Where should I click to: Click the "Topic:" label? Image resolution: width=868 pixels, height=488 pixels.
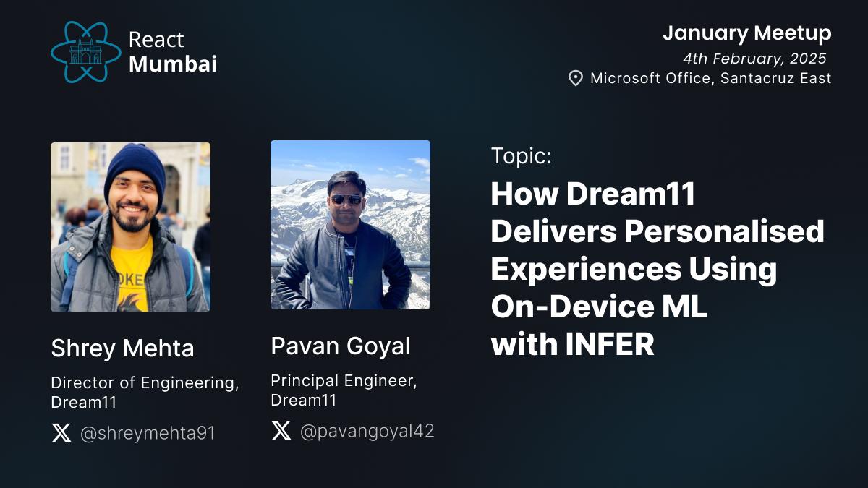(522, 155)
